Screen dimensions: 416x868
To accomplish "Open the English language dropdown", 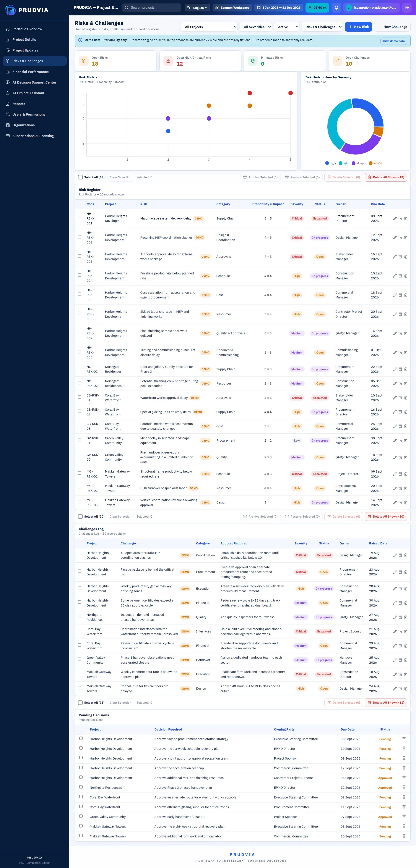I will click(197, 7).
